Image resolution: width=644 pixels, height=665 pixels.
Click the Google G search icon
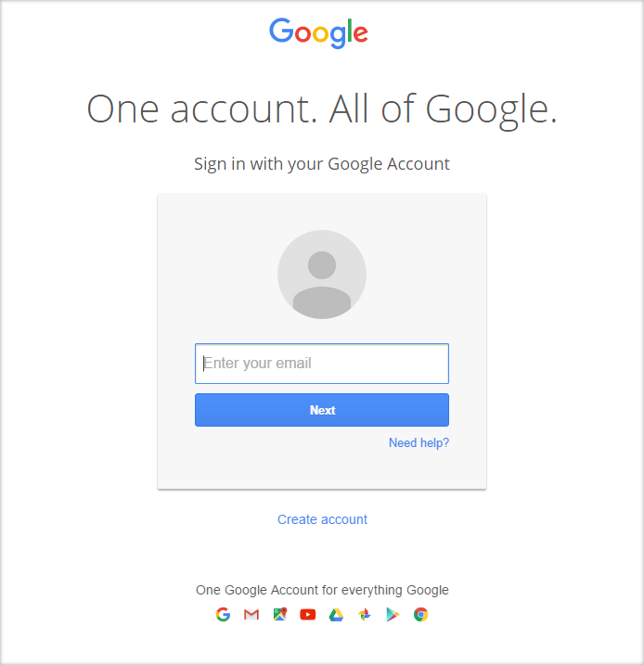pos(223,614)
